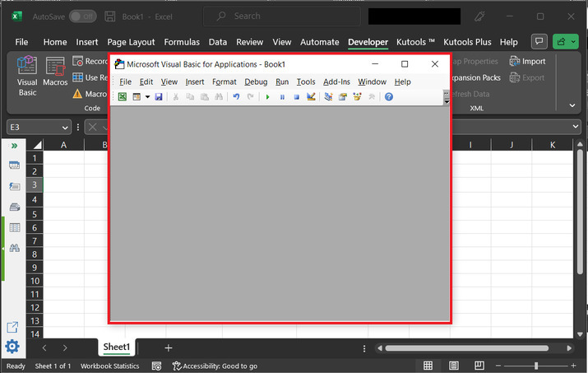Viewport: 588px width, 373px height.
Task: Select all cells corner triangle
Action: (37, 145)
